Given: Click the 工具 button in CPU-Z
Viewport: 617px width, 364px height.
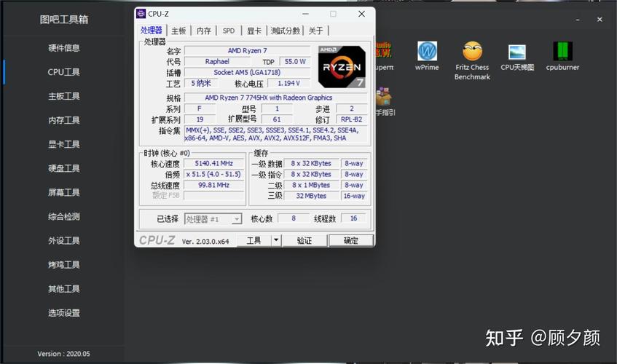Looking at the screenshot, I should click(x=254, y=240).
